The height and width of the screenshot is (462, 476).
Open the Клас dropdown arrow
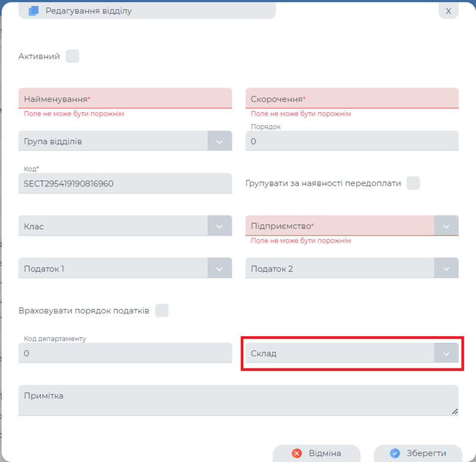[220, 226]
